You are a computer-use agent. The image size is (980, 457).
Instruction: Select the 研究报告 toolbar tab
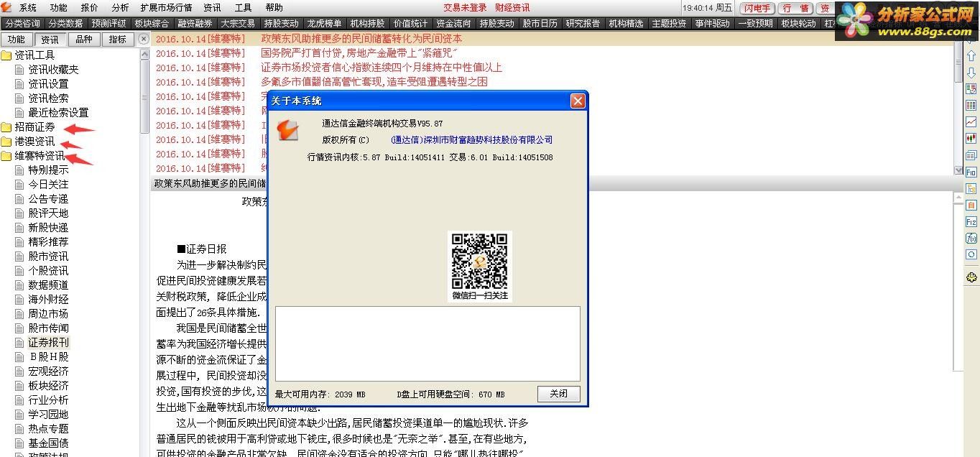(583, 24)
